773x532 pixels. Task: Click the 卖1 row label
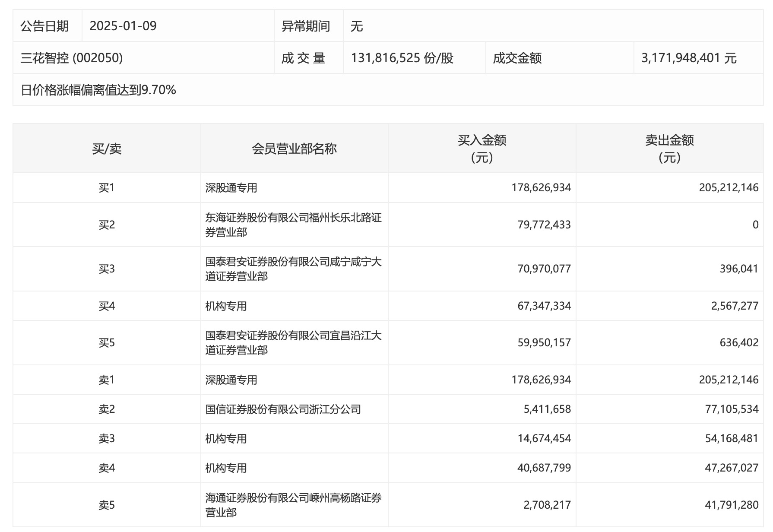[107, 380]
